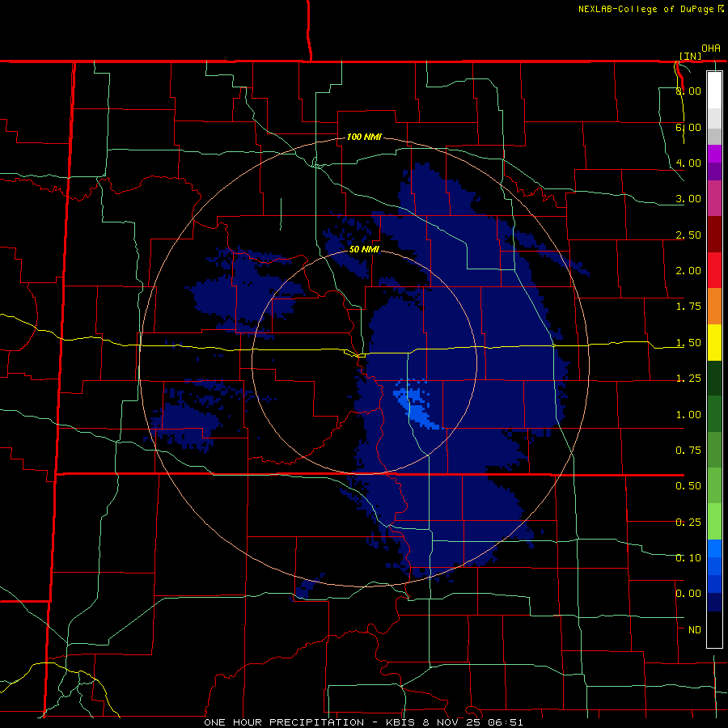Click the 100 NMI range ring label

[364, 137]
